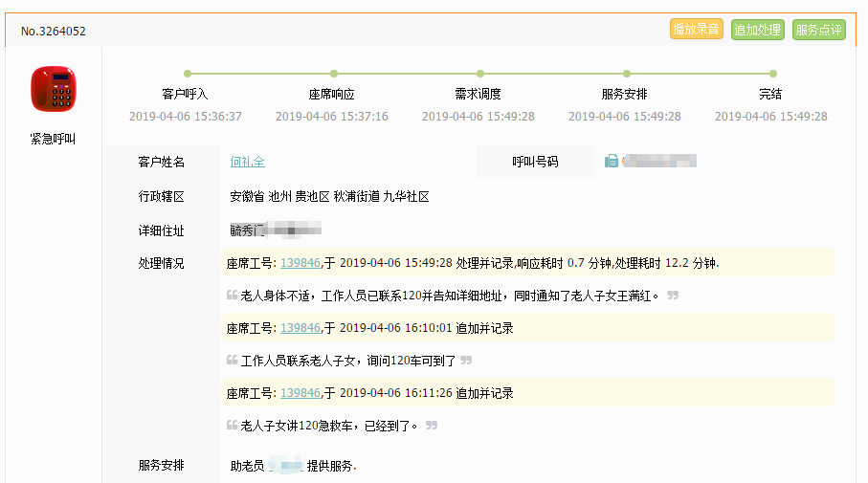The width and height of the screenshot is (868, 483).
Task: Select the 完结 timeline dot
Action: (x=773, y=74)
